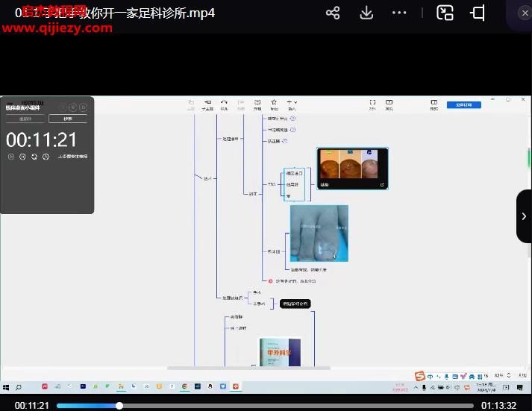Click the red marker icon on mind map node
This screenshot has height=411, width=532.
270,281
